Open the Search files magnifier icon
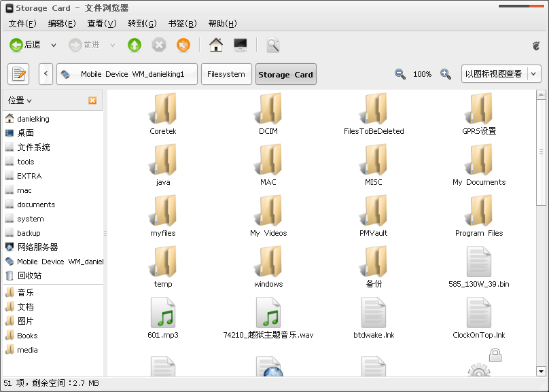This screenshot has width=549, height=392. point(272,45)
